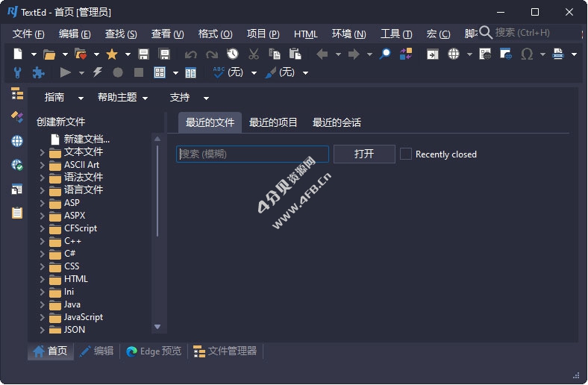Click the gray play run triangle icon
Image resolution: width=588 pixels, height=385 pixels.
click(x=65, y=72)
